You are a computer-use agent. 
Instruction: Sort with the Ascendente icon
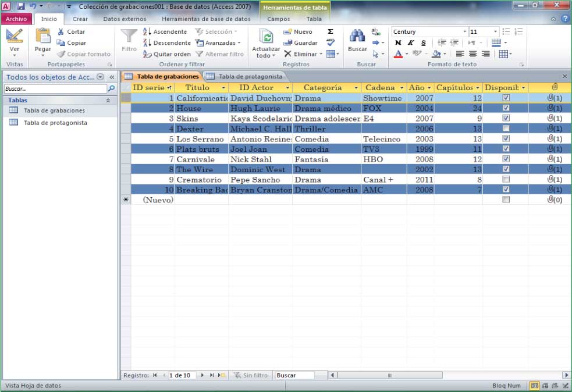(x=147, y=32)
